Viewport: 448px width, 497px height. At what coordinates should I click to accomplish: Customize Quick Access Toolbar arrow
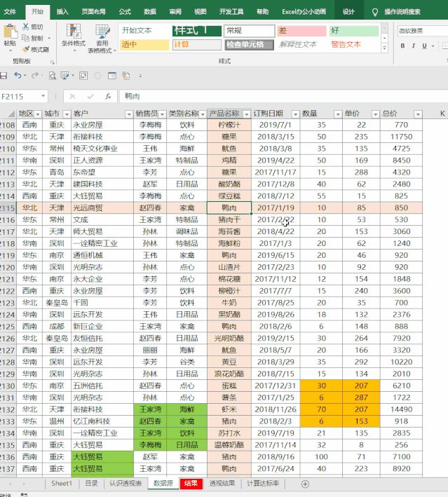click(140, 76)
